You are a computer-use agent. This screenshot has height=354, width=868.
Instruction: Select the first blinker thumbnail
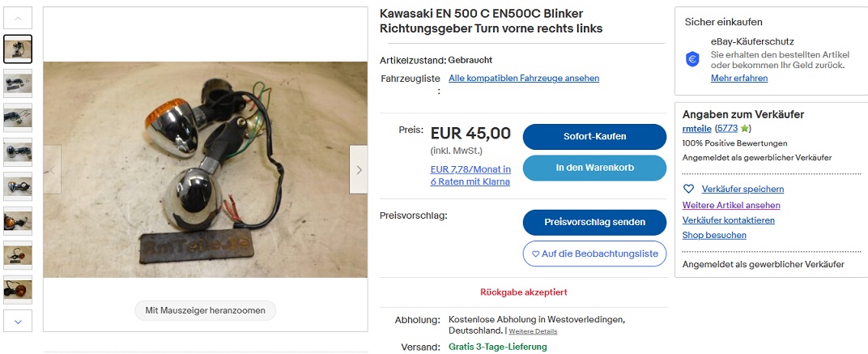pyautogui.click(x=18, y=49)
